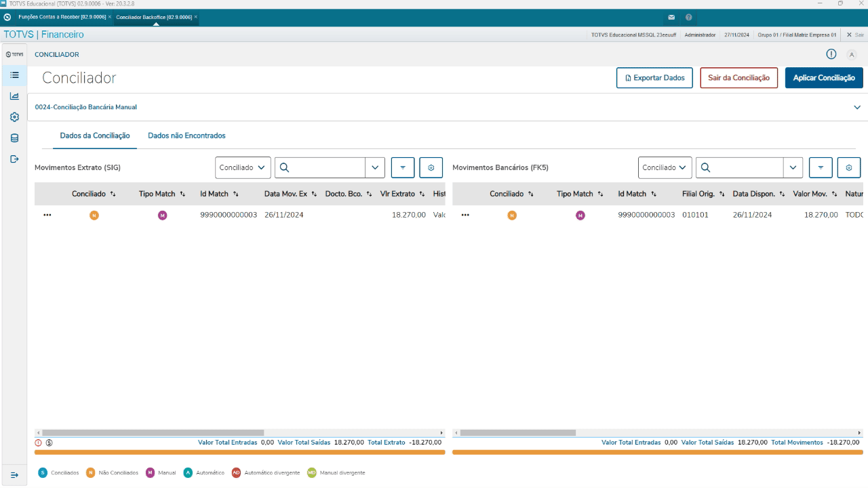Click the red alert icon below the Extrato table
This screenshot has height=488, width=868.
[x=39, y=443]
